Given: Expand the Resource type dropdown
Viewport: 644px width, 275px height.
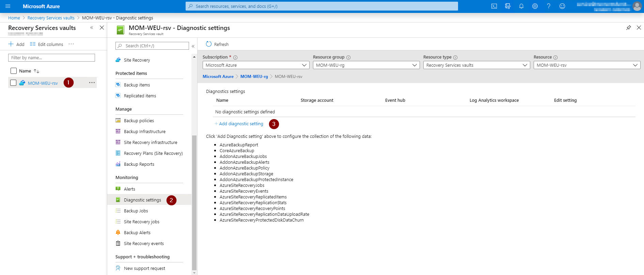Looking at the screenshot, I should tap(477, 65).
